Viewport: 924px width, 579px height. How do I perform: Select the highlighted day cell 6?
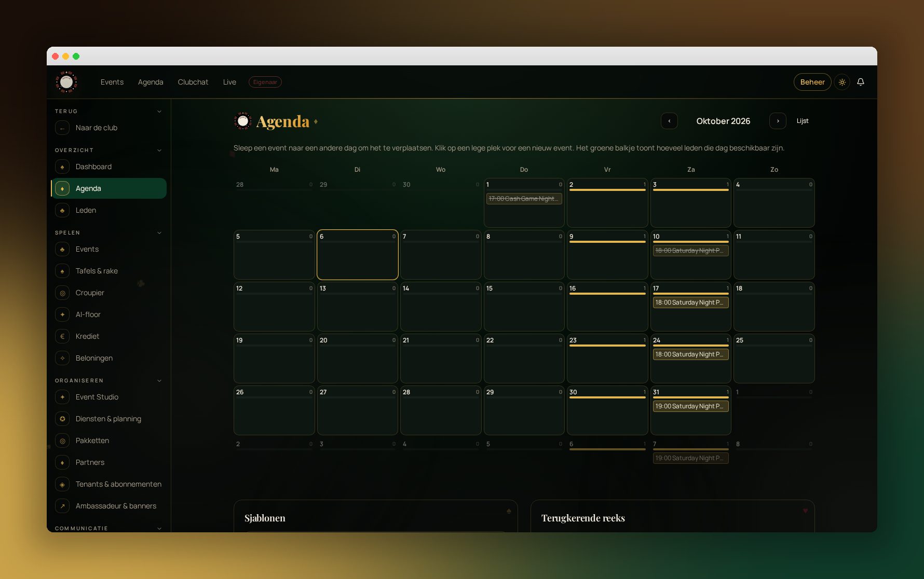358,255
